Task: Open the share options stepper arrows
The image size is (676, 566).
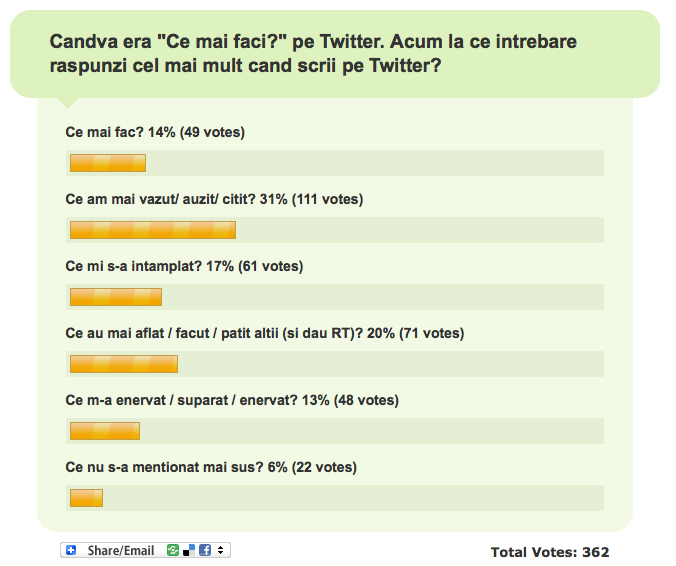Action: click(x=220, y=550)
